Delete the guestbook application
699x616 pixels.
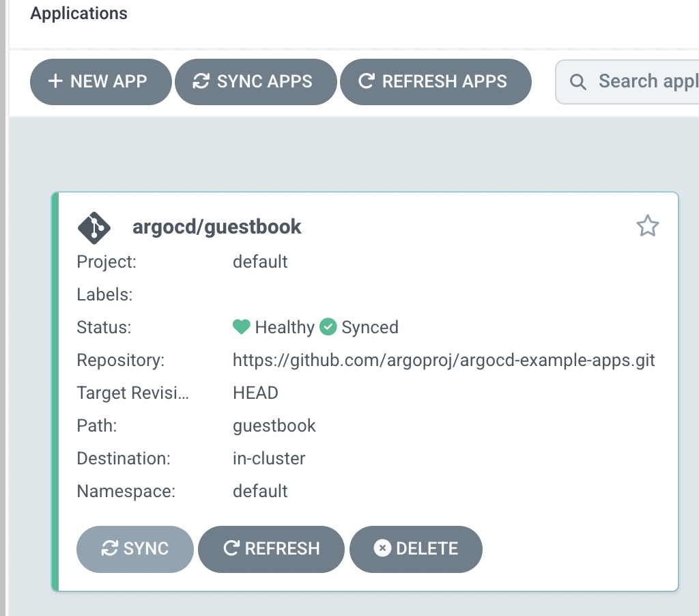tap(416, 549)
